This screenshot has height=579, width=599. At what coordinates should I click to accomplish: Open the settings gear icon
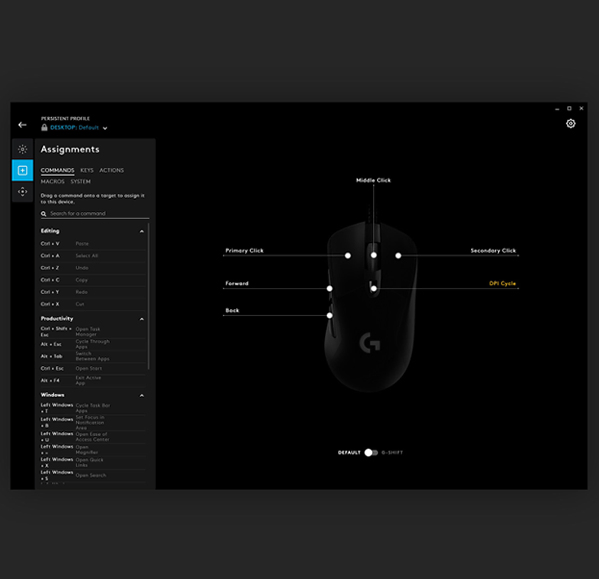click(x=570, y=123)
